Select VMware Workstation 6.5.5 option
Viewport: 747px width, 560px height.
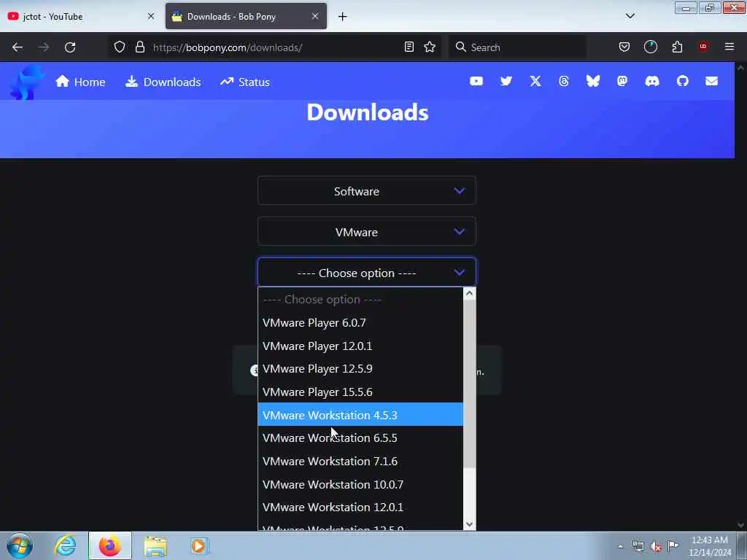[x=360, y=438]
